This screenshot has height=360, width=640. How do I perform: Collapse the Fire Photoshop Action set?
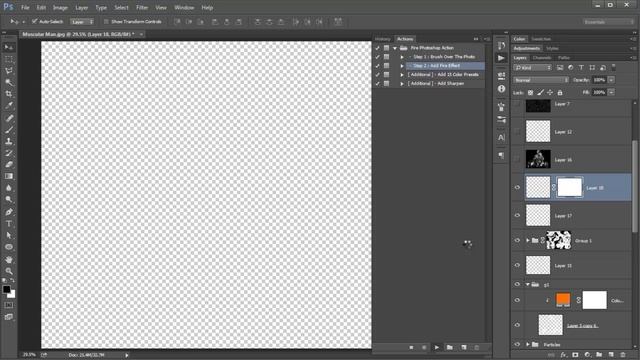click(x=395, y=48)
